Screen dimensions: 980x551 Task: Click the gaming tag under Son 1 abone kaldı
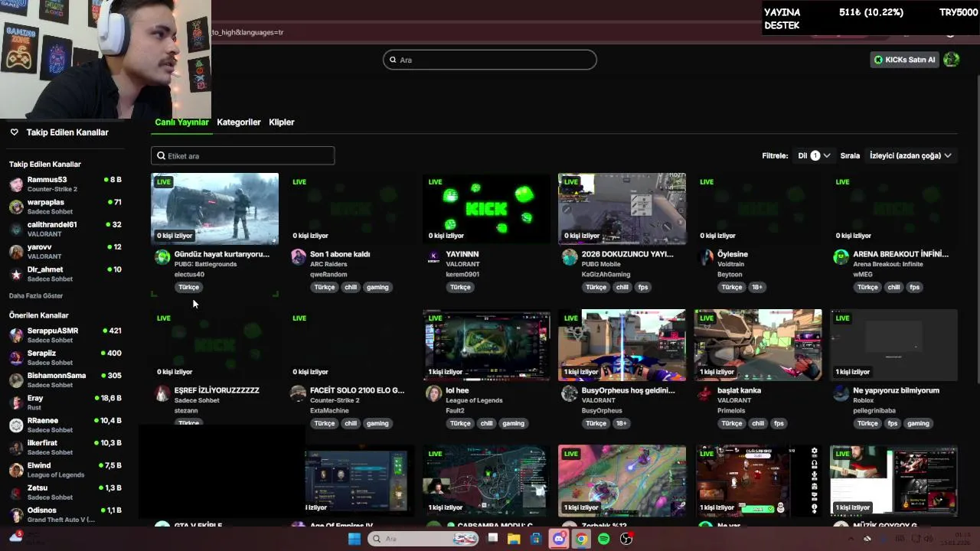[377, 287]
